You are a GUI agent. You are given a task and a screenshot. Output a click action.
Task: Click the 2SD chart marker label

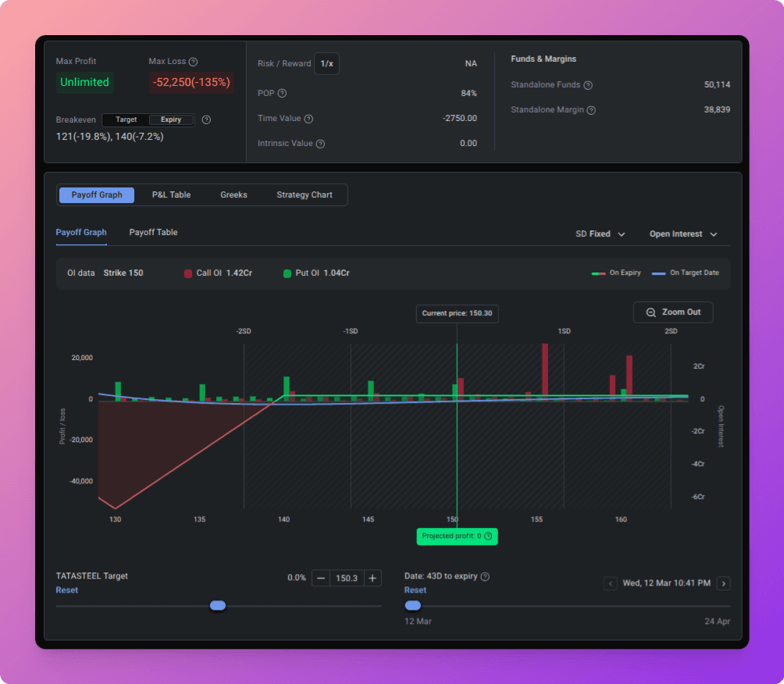671,332
